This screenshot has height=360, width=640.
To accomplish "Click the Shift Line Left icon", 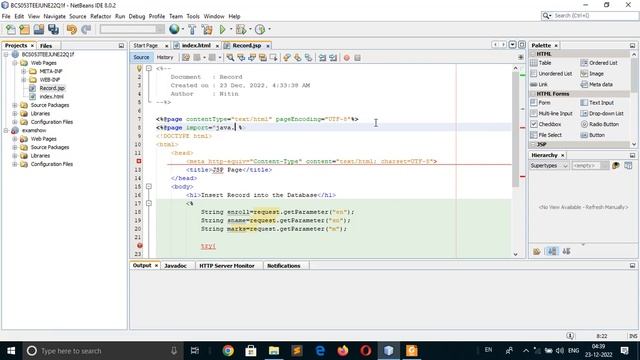I will [x=322, y=58].
